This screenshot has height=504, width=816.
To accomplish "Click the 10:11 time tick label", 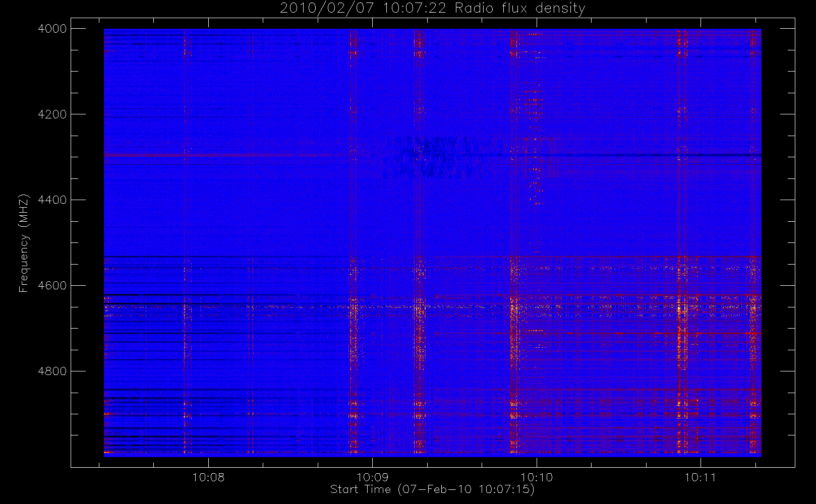I will 701,477.
